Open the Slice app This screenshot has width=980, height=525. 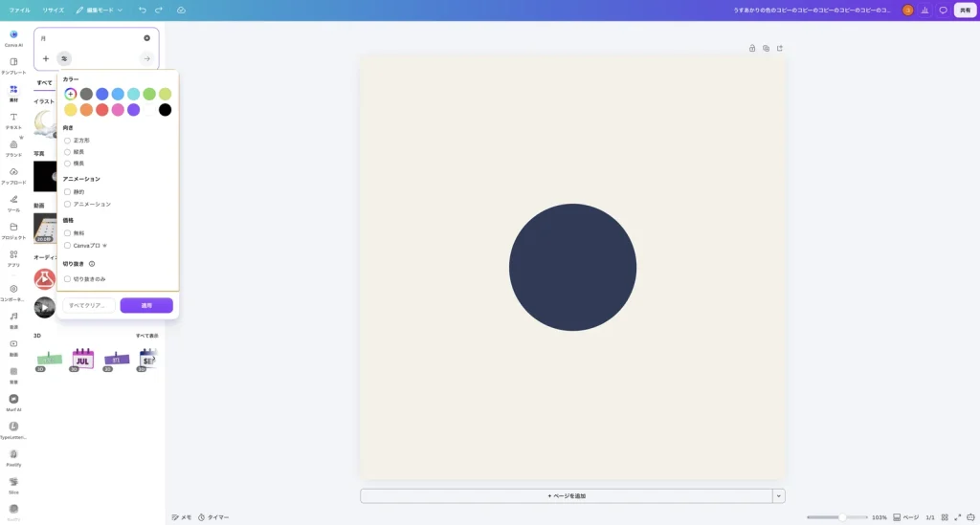(13, 485)
